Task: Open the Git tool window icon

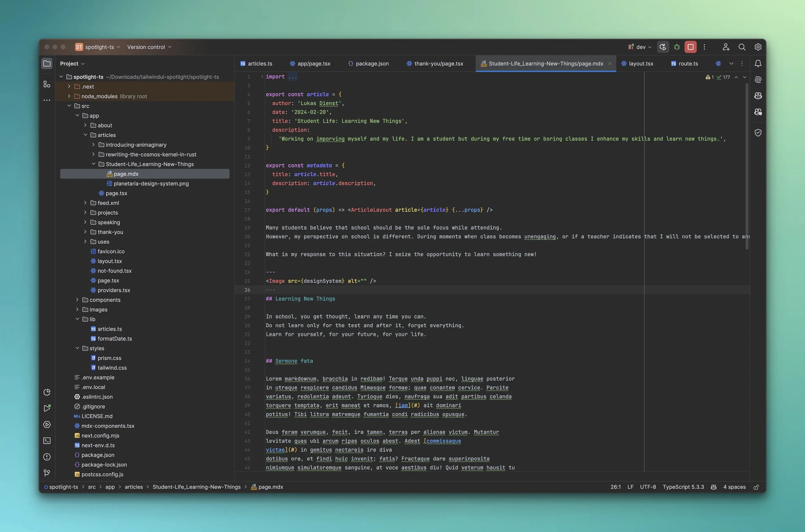Action: coord(47,473)
